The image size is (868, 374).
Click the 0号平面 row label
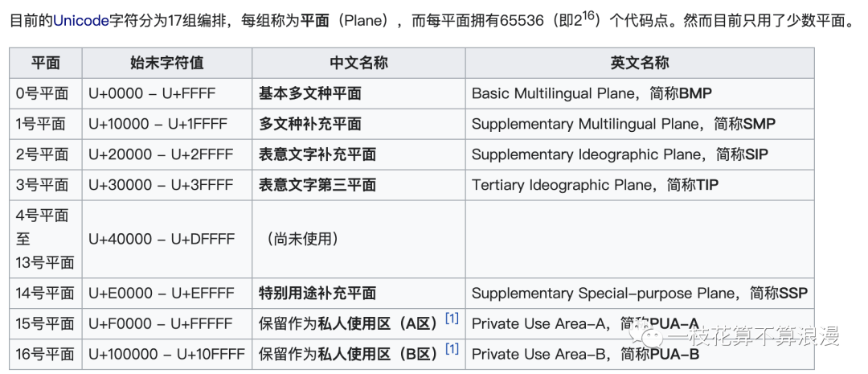point(45,93)
